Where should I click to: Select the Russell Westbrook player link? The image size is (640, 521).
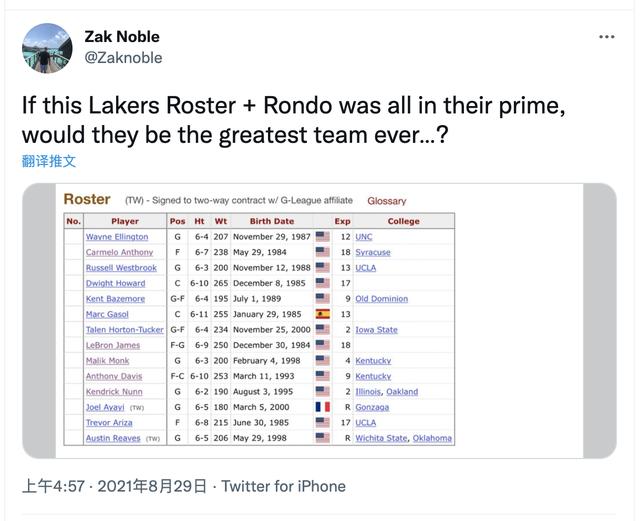click(x=121, y=268)
